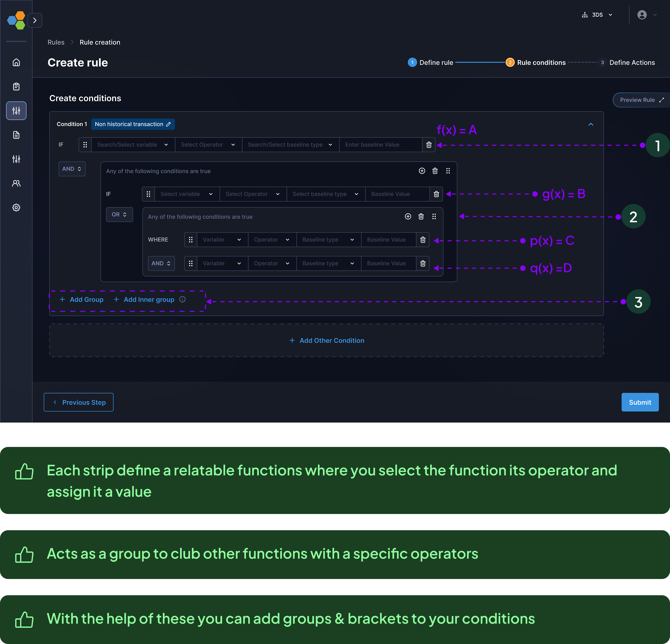Click drag handle of WHERE row

click(191, 240)
